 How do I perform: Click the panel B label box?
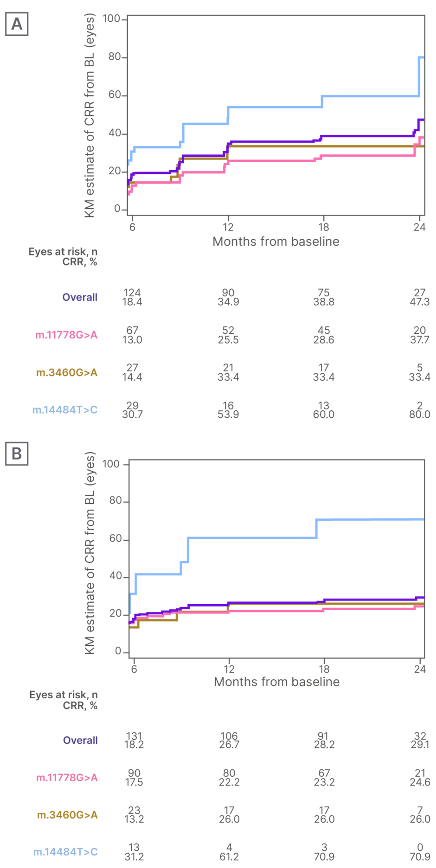click(17, 453)
